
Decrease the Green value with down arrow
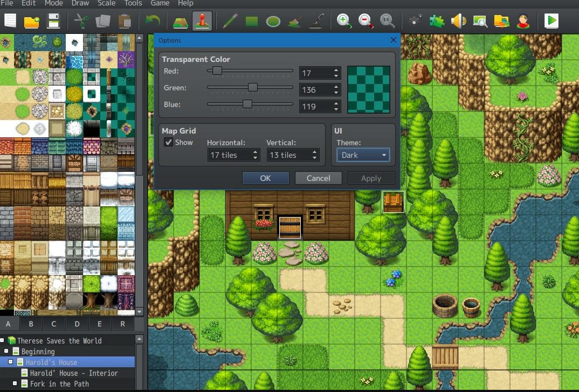tap(336, 93)
